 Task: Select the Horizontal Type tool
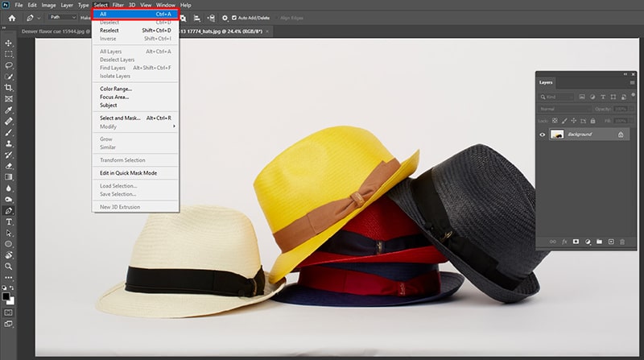pyautogui.click(x=8, y=222)
